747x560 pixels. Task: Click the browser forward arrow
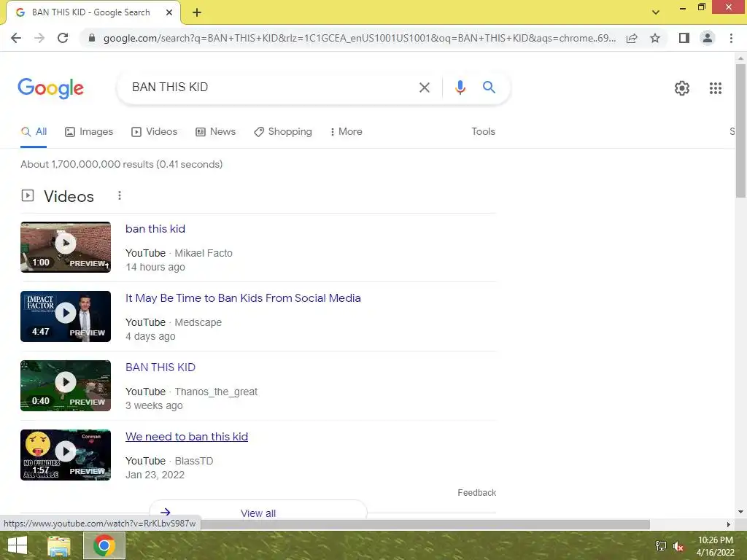tap(39, 38)
